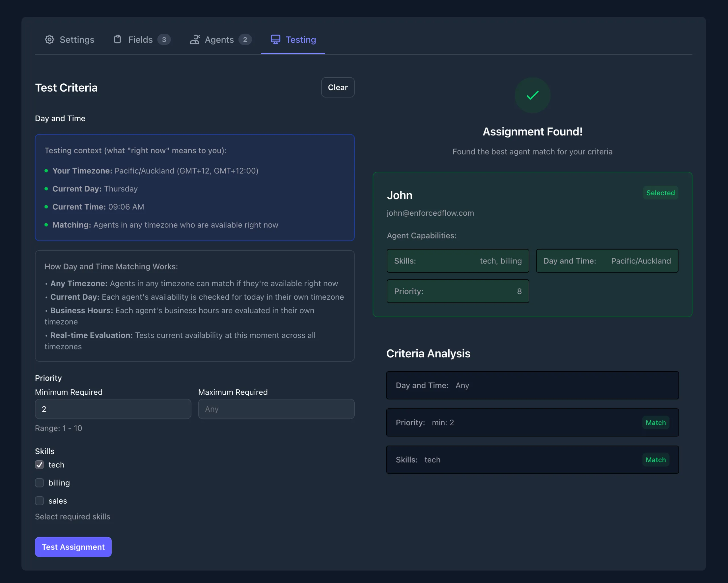Click the Agents count badge 2
Screen dimensions: 728x583
tap(245, 40)
